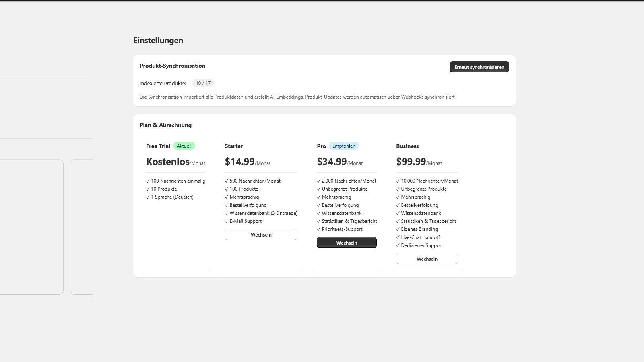The height and width of the screenshot is (362, 644).
Task: Click the Produkt-Synchronisation section heading
Action: 172,66
